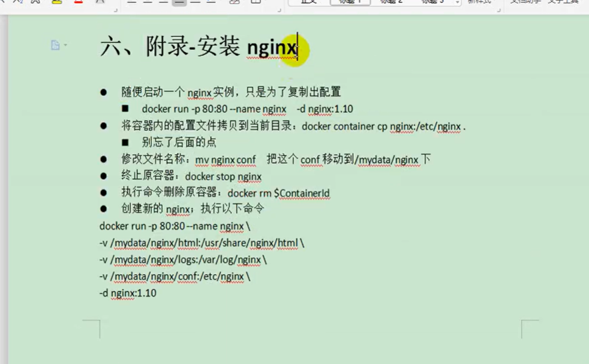The image size is (589, 364).
Task: Click the line '-v /mydata/nginx/html:/usr/share/nginx/html \'
Action: pos(202,243)
